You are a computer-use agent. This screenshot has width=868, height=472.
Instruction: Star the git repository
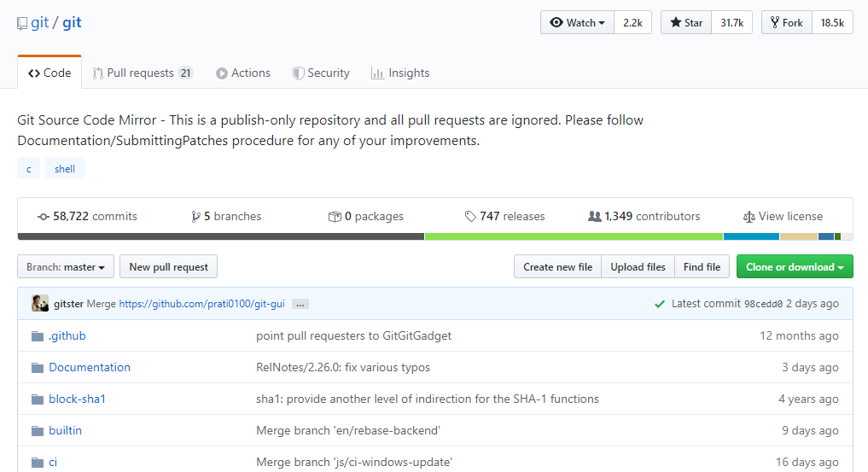point(686,23)
